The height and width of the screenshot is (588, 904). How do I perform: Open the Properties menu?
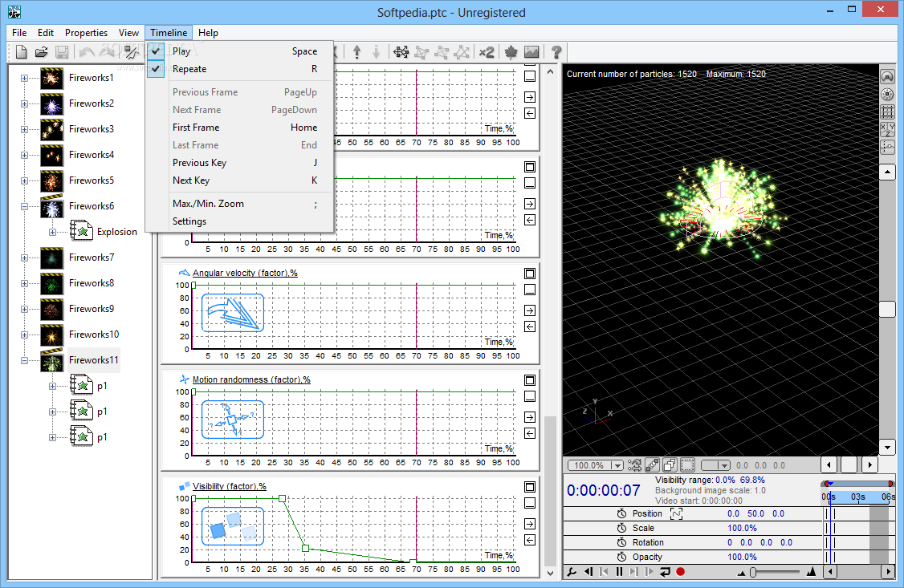click(x=86, y=33)
